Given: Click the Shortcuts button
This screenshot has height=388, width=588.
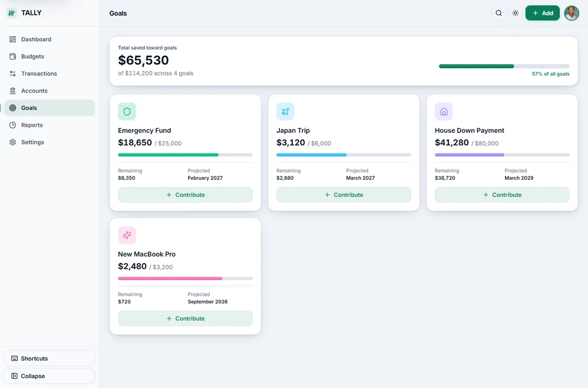Looking at the screenshot, I should [49, 359].
